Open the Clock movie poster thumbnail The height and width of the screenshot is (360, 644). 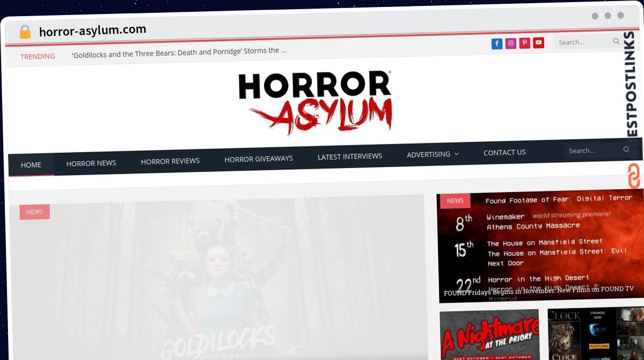point(596,333)
